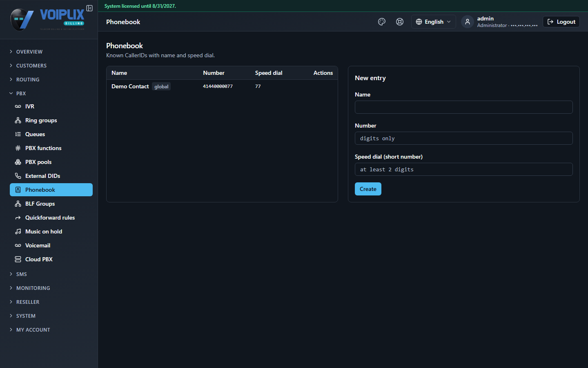Open PBX functions page
Viewport: 588px width, 368px height.
click(x=51, y=148)
